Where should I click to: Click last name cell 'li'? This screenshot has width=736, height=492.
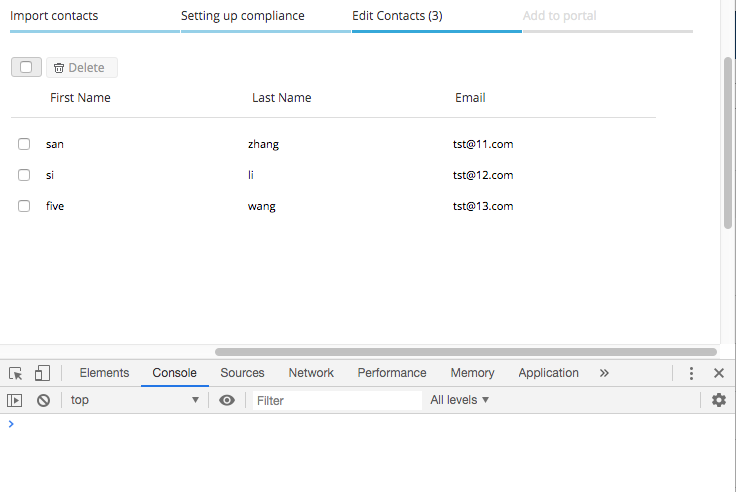[251, 175]
